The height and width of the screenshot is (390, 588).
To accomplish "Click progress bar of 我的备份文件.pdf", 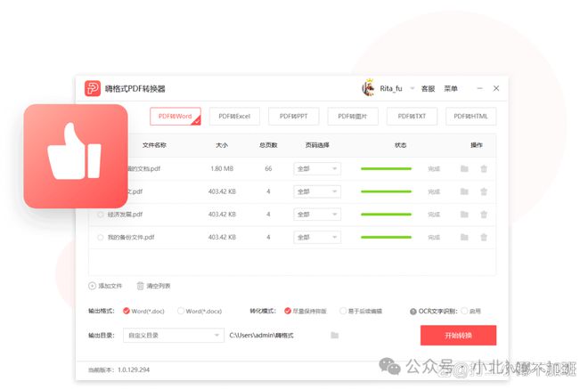I will pos(386,237).
